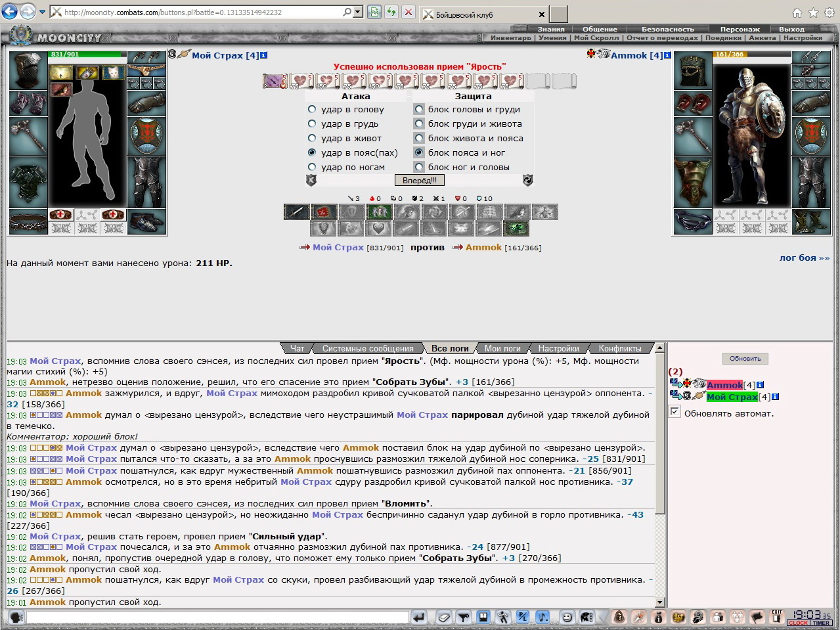Click the speech head icon left of the chat input

tap(16, 617)
